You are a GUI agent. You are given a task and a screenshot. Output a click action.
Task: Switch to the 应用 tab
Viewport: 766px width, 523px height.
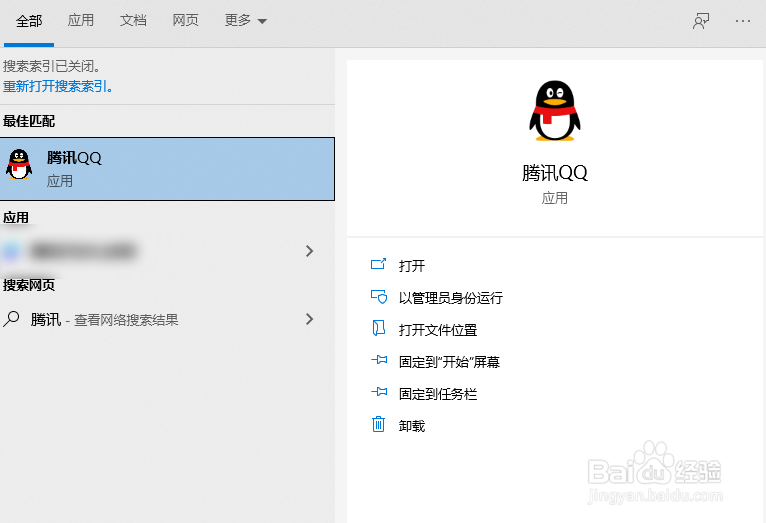tap(81, 20)
